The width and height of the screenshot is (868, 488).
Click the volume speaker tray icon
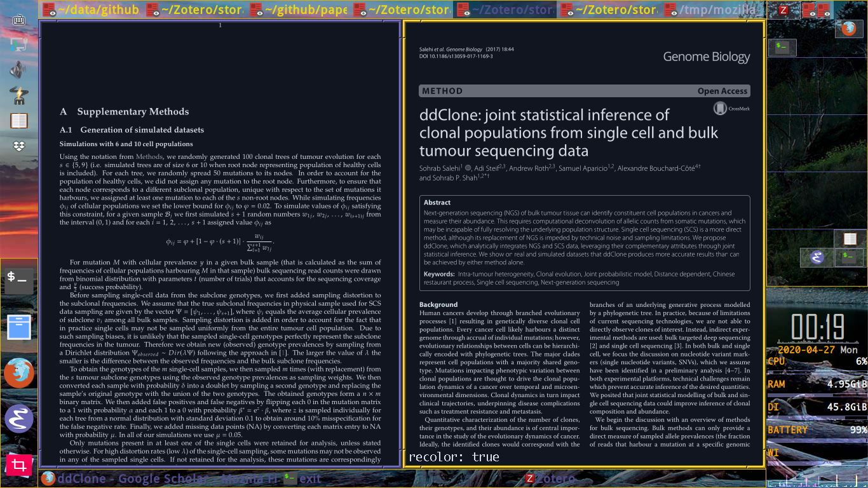tap(18, 69)
